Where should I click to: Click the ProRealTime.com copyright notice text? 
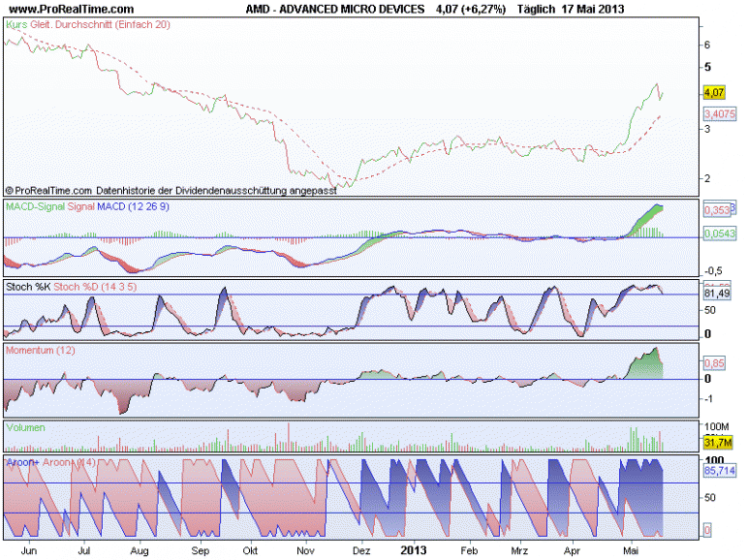pos(171,190)
